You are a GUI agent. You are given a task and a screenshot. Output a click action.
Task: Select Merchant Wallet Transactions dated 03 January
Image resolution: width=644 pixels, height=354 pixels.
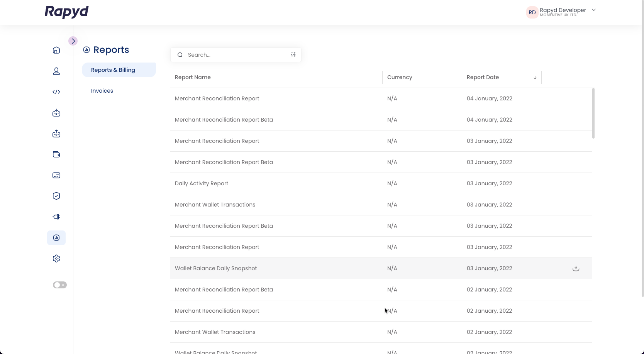[381, 205]
